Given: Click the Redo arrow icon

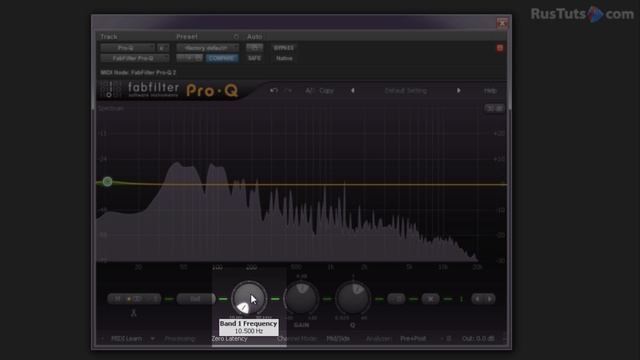Looking at the screenshot, I should point(289,91).
